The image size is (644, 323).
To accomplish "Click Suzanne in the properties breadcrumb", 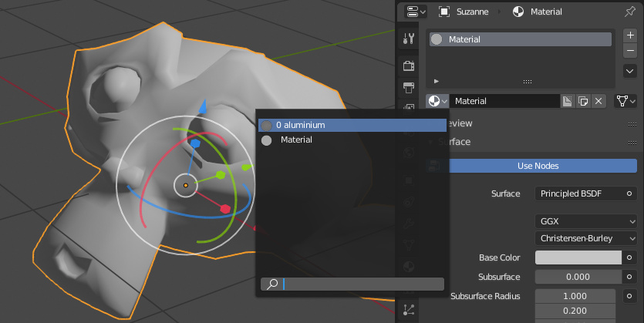I will click(468, 12).
